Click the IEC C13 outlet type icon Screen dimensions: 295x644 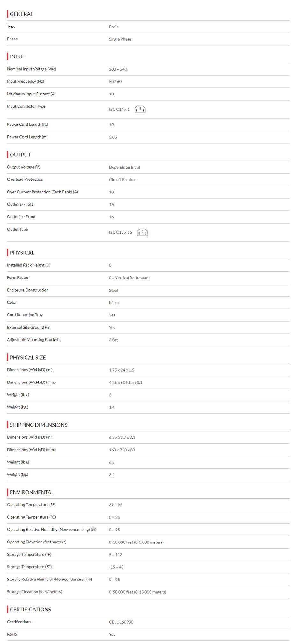[142, 232]
